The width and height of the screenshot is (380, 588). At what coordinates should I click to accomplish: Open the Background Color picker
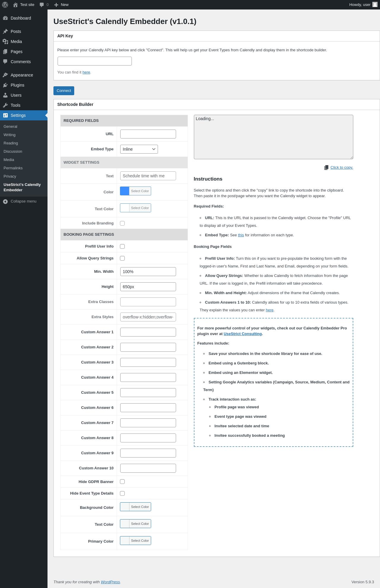click(x=135, y=507)
